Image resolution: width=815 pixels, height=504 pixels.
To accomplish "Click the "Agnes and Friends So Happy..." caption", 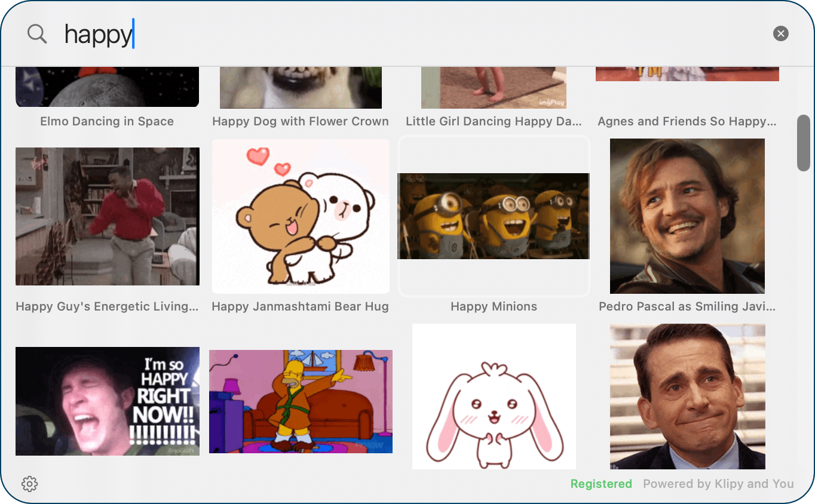I will pyautogui.click(x=687, y=121).
